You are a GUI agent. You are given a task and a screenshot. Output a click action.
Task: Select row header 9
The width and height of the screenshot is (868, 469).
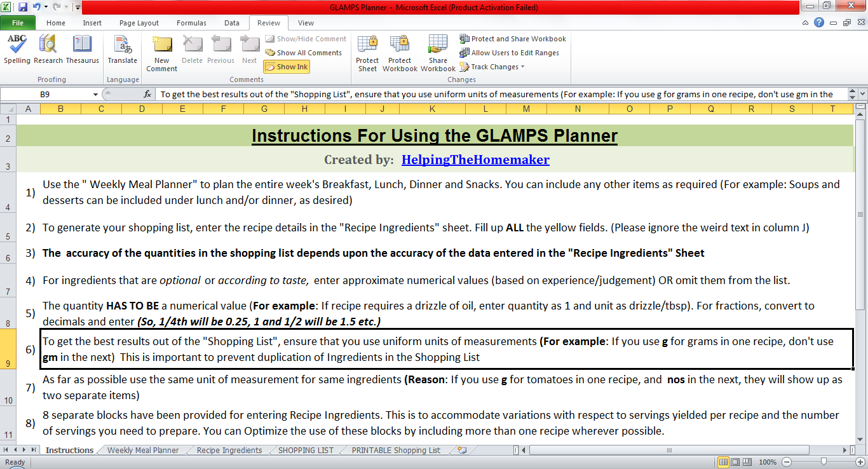8,348
